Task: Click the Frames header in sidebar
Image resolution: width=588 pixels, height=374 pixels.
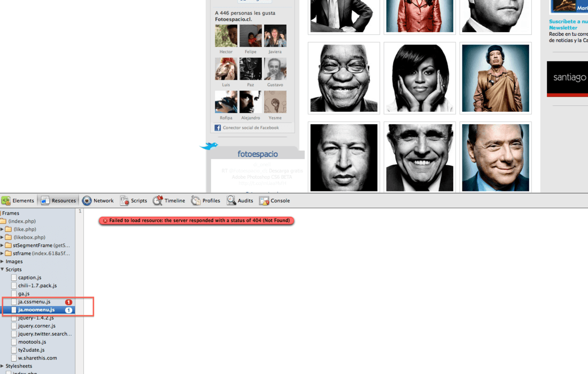Action: 11,213
